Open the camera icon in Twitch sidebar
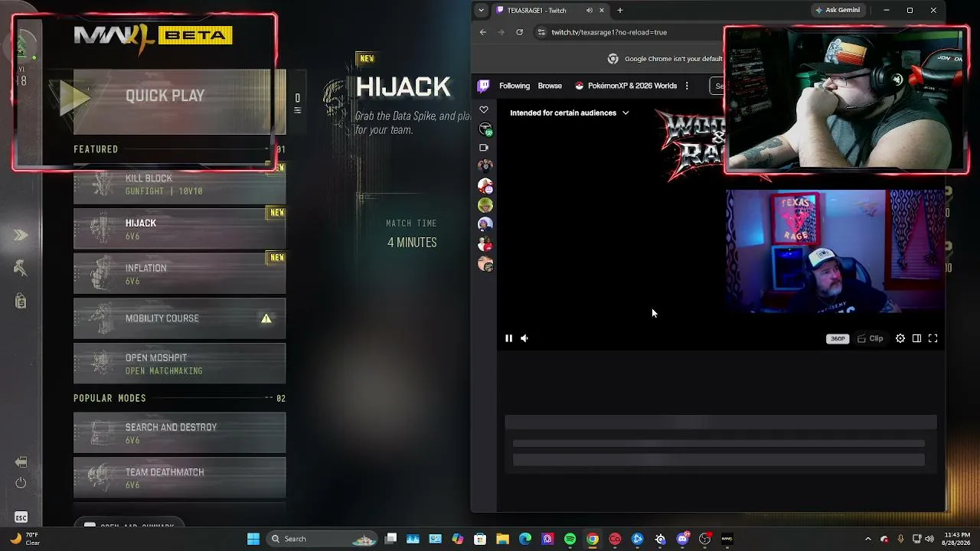Screen dimensions: 980x551 484,147
